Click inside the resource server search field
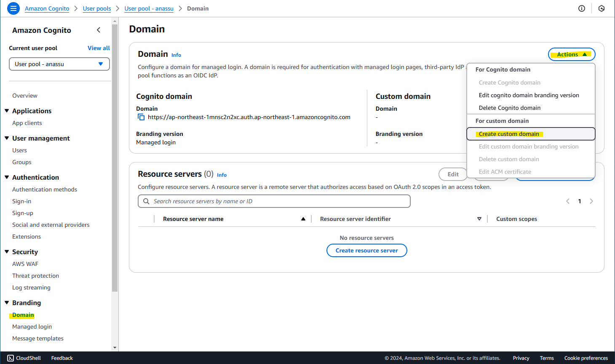This screenshot has width=615, height=364. (274, 201)
